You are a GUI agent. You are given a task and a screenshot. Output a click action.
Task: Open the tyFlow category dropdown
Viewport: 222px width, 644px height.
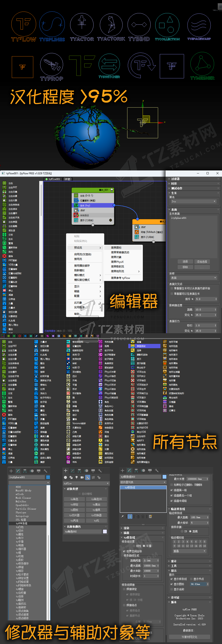86,483
